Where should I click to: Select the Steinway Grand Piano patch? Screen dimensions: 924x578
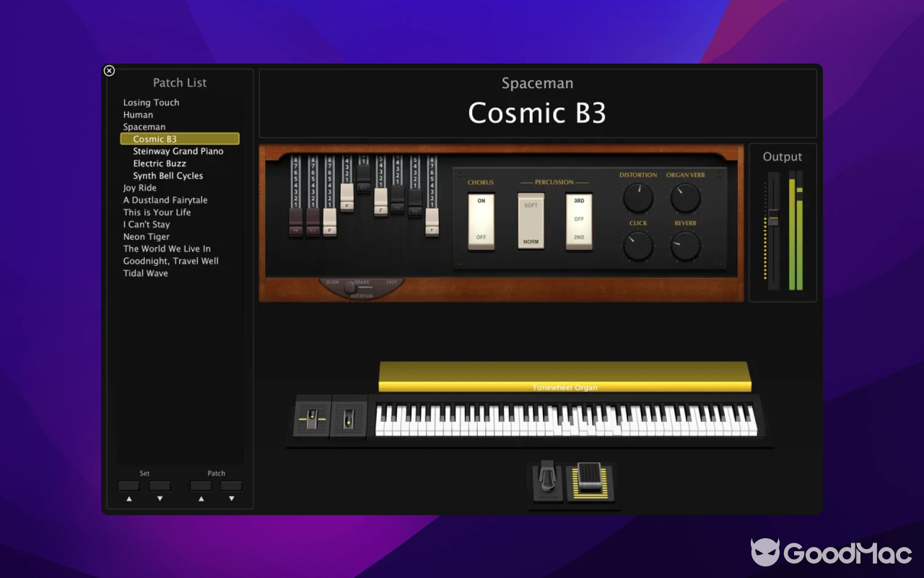(178, 151)
